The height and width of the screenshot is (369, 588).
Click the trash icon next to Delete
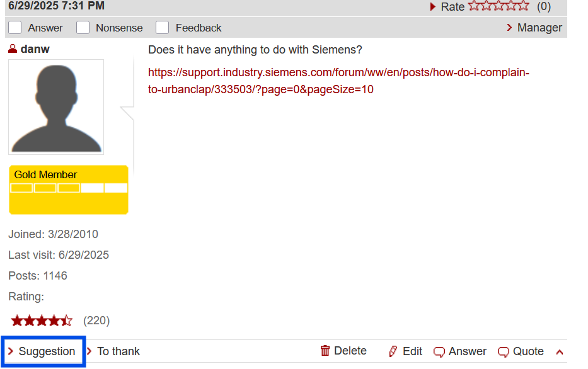pos(325,351)
